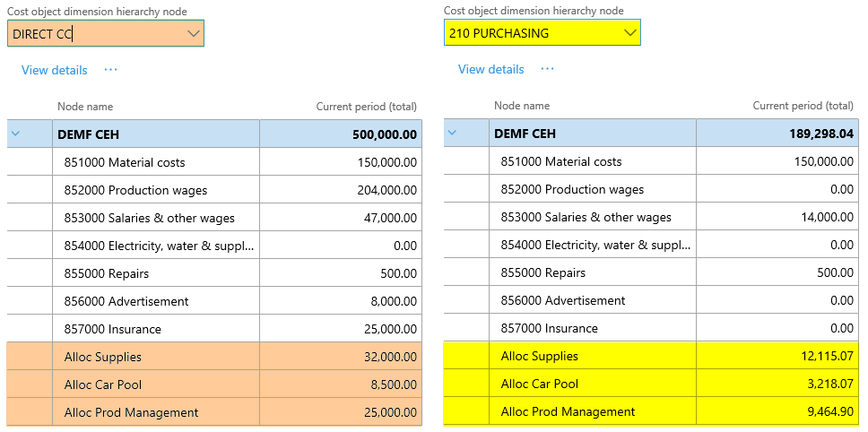868x432 pixels.
Task: Click Current period (total) header in right grid
Action: (803, 106)
